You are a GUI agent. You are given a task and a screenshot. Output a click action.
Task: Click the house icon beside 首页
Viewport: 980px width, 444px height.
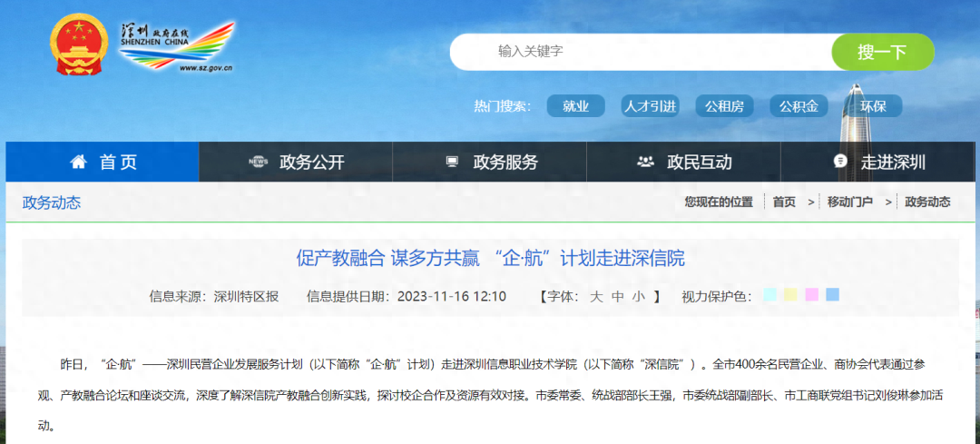click(x=79, y=162)
